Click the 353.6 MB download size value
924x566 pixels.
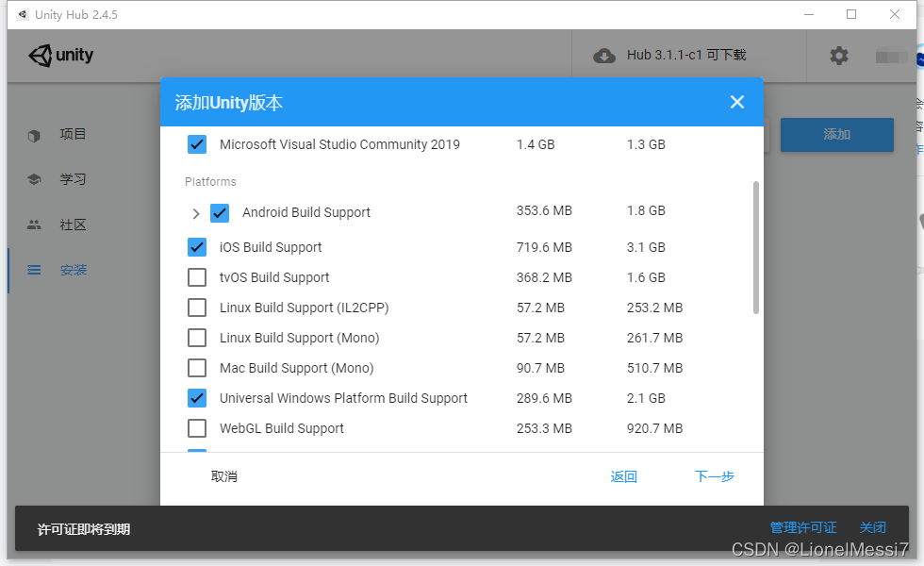click(x=545, y=210)
